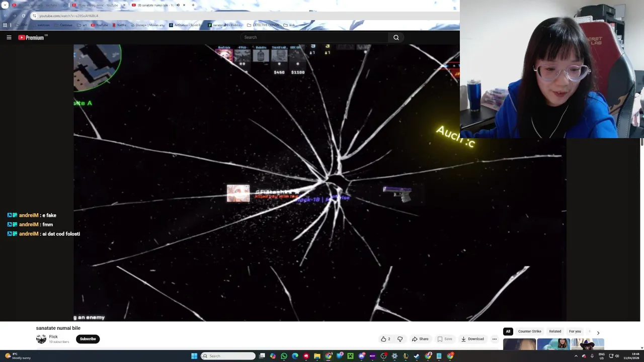644x362 pixels.
Task: Open Task View on taskbar
Action: click(262, 356)
